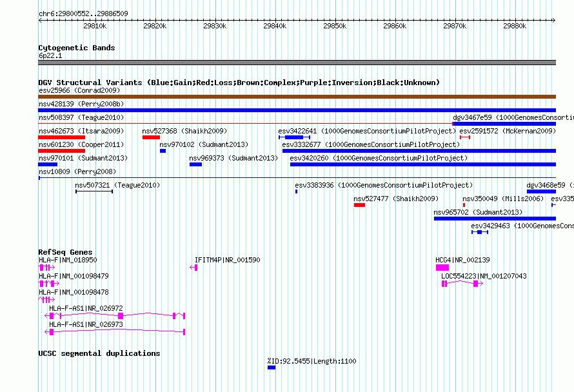574x392 pixels.
Task: Click the esv25966 (Conrad2009) brown variant bar
Action: pyautogui.click(x=297, y=97)
